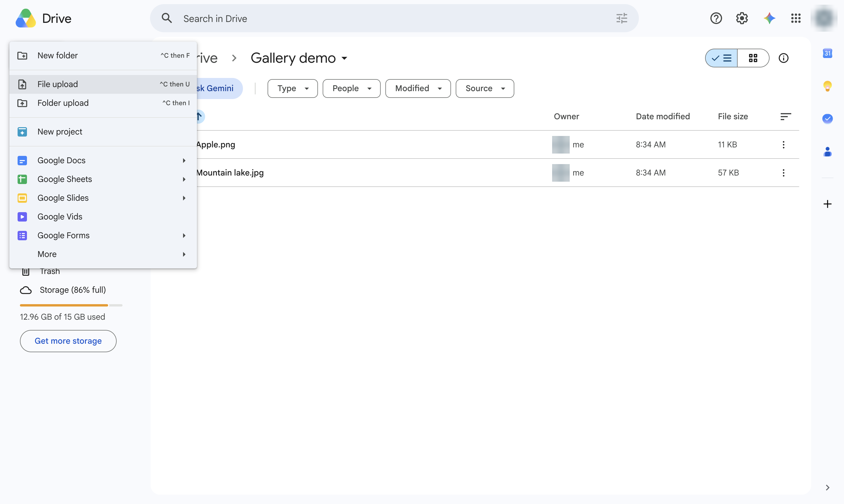Open the advanced search filter icon

click(x=622, y=18)
